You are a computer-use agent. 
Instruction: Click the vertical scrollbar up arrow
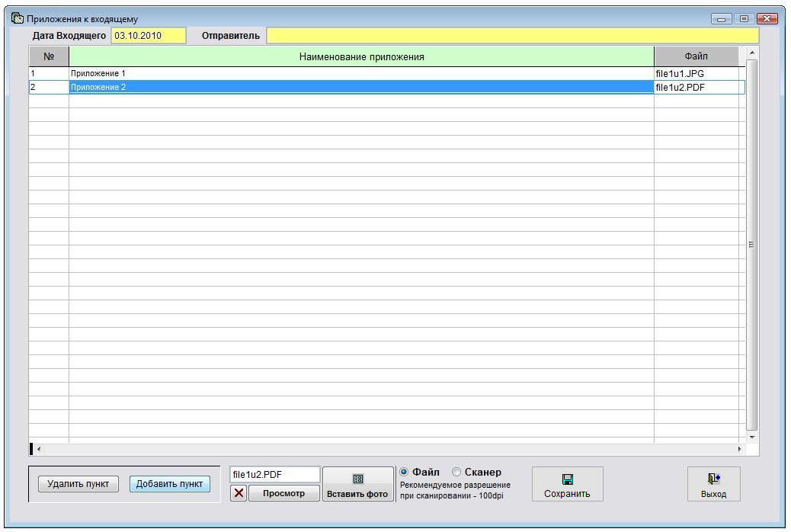(x=751, y=53)
